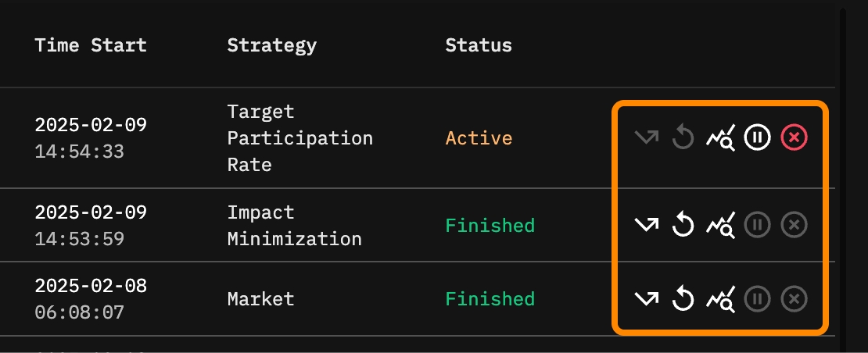Open chart analysis for Impact Minimization order
The image size is (868, 353).
(x=720, y=226)
